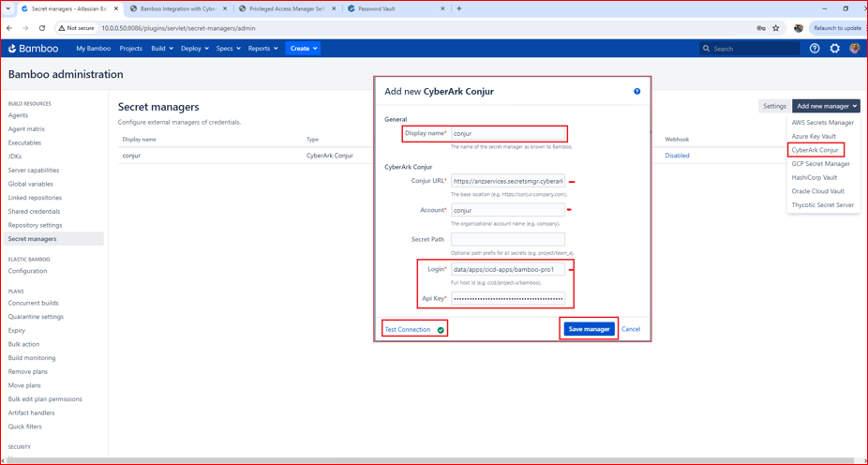The height and width of the screenshot is (465, 868).
Task: Switch to the Password Vault browser tab
Action: coord(396,8)
